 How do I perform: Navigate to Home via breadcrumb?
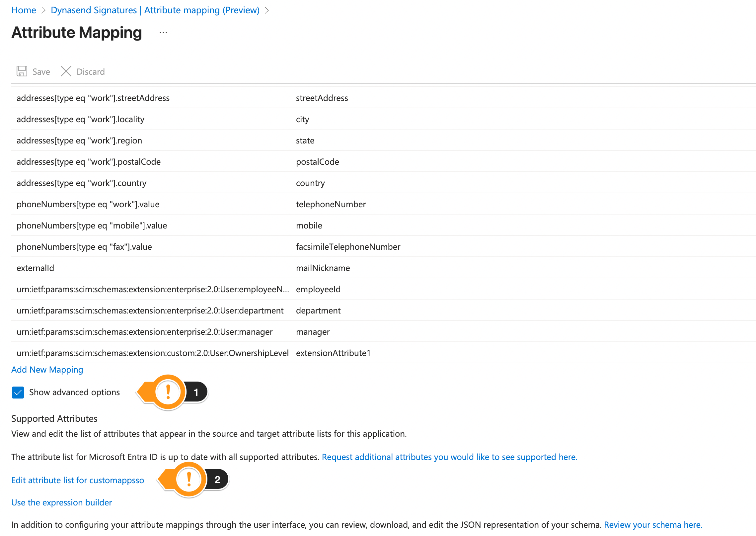[23, 10]
